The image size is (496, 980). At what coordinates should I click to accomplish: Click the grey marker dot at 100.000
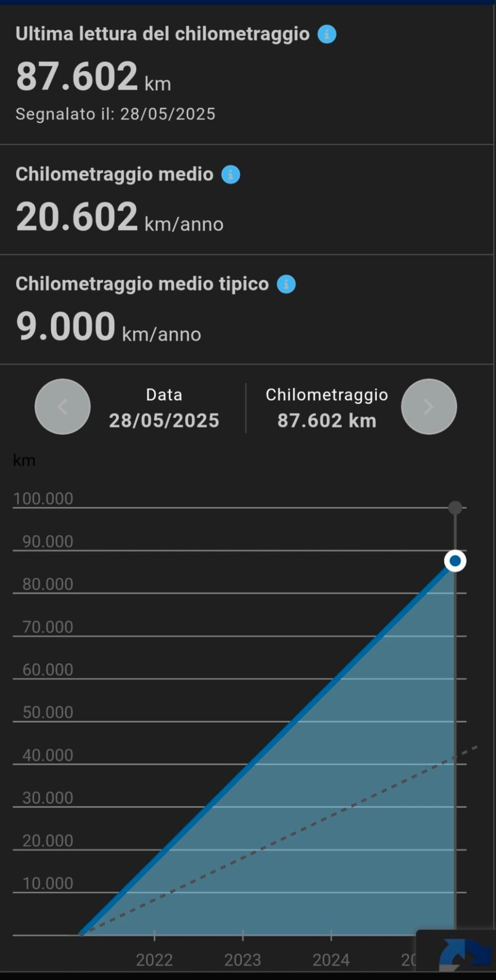(455, 508)
